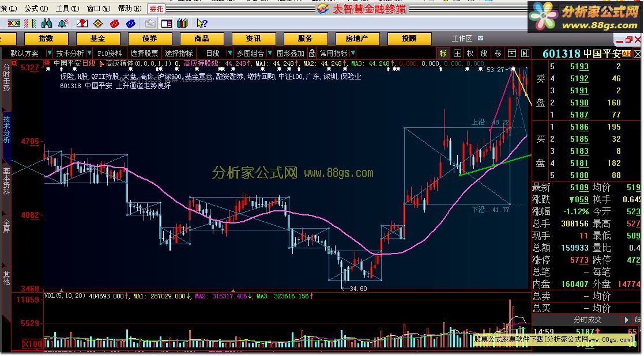Screen dimensions: 644x356
Task: Click the 权 chart tool button
Action: coord(470,54)
